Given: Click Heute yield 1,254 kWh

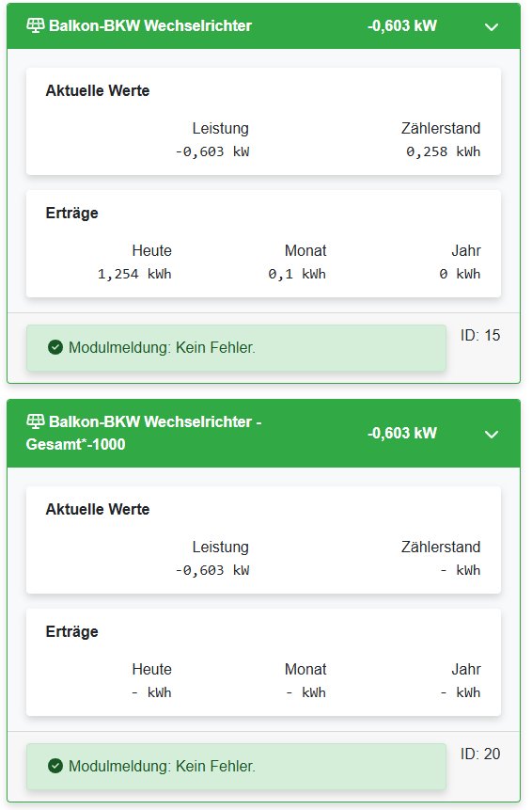Looking at the screenshot, I should click(x=134, y=275).
